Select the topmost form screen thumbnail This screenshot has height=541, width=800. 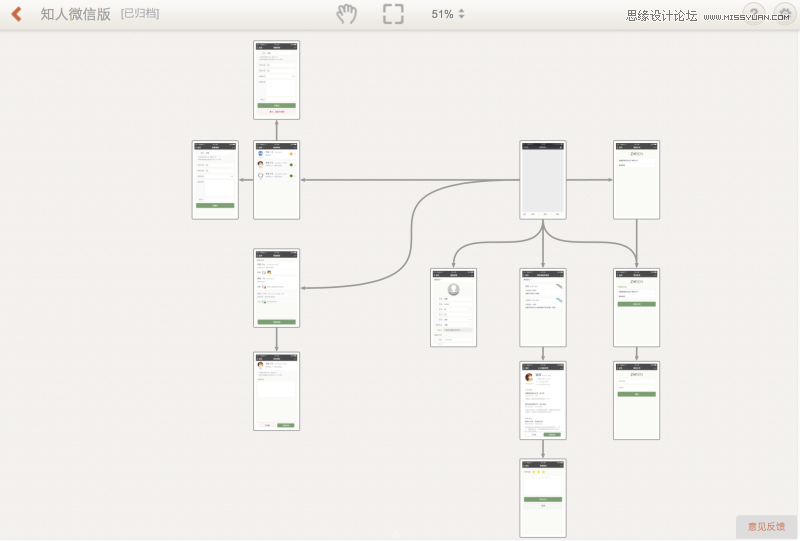(x=276, y=80)
